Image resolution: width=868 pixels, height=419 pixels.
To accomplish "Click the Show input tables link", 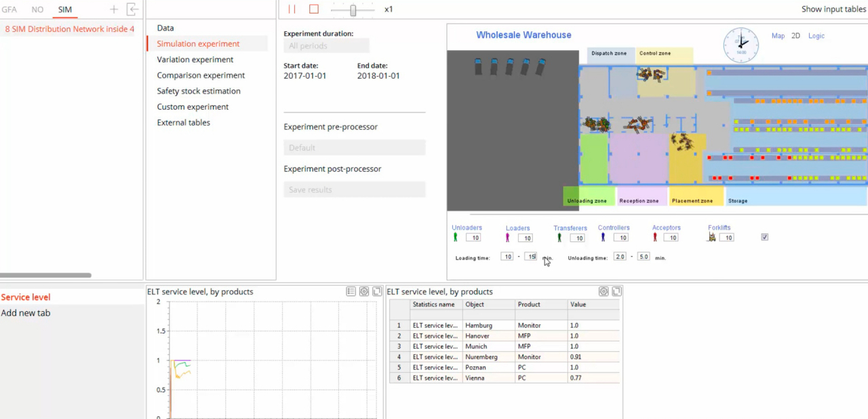I will pos(833,9).
